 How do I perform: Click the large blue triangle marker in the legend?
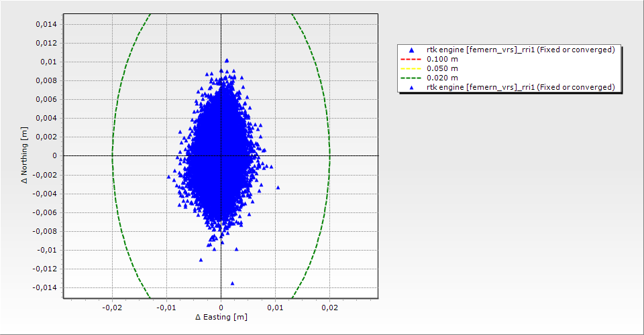click(x=412, y=50)
